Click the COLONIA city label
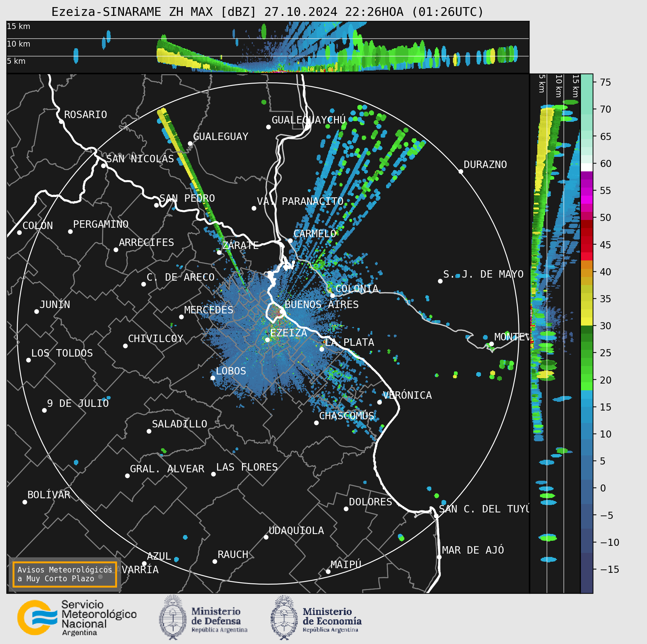This screenshot has height=644, width=647. [357, 289]
